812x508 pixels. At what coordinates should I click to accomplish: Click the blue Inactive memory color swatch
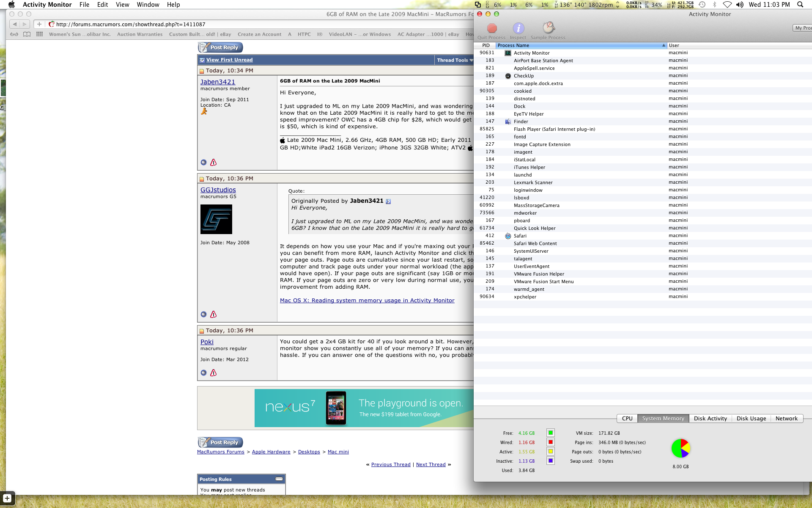tap(550, 461)
